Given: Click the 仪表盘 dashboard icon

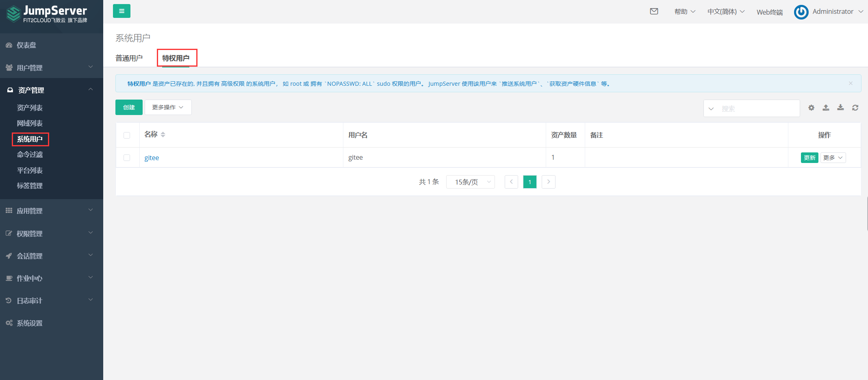Looking at the screenshot, I should click(x=9, y=45).
